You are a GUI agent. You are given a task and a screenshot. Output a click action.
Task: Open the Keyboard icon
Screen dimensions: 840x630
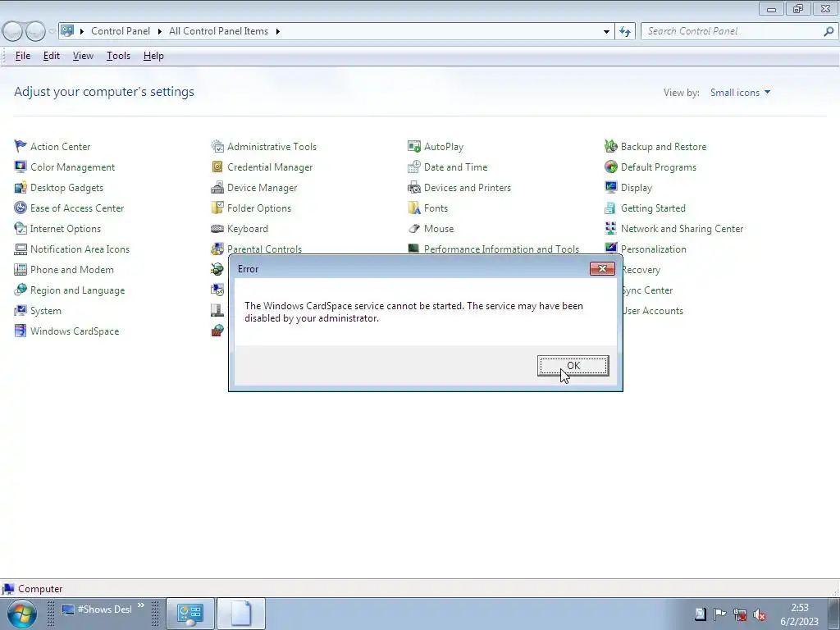click(x=217, y=228)
